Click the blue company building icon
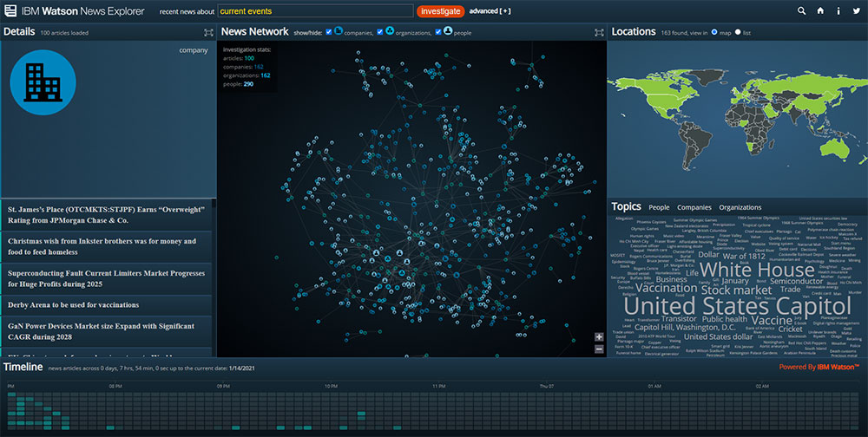The image size is (868, 437). [43, 82]
